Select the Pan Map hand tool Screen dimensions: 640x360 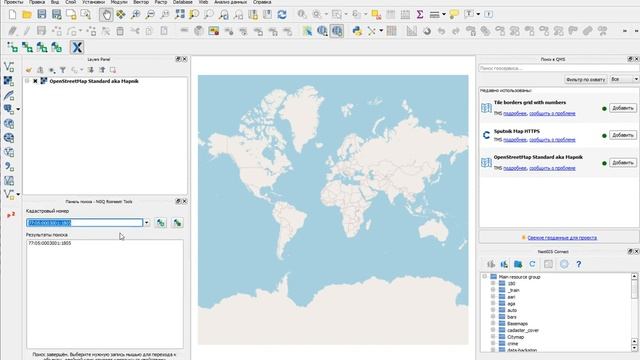(x=106, y=15)
